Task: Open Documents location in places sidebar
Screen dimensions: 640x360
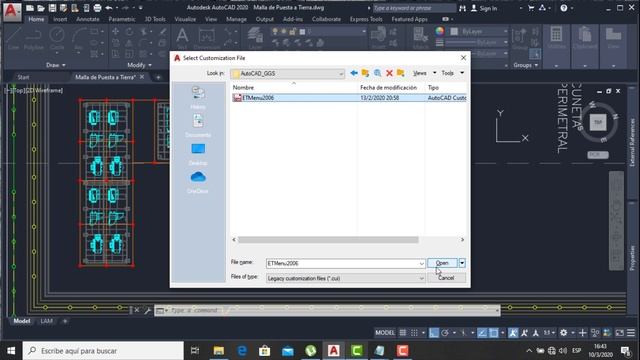Action: (x=198, y=126)
